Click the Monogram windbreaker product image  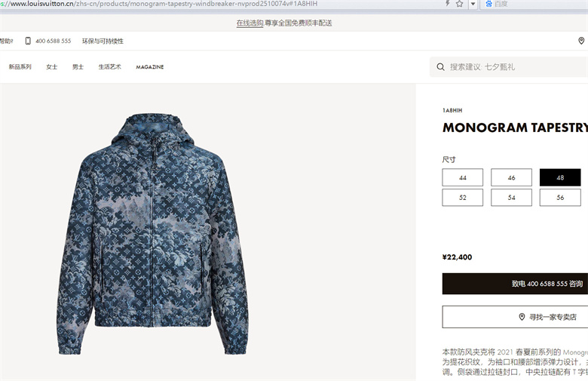[152, 234]
